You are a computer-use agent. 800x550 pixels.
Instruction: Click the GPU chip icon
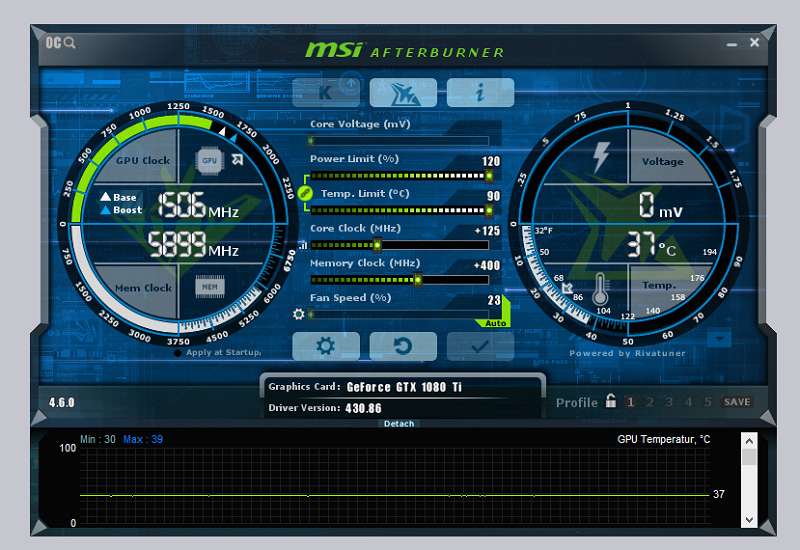tap(209, 161)
